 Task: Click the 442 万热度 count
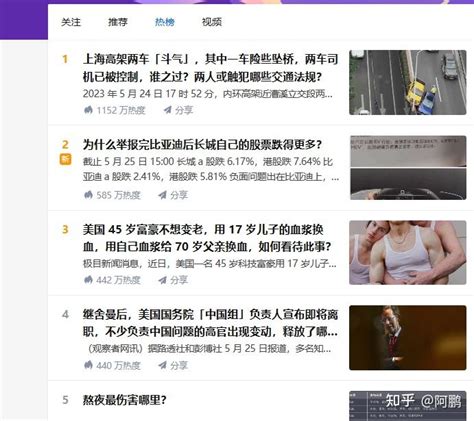click(x=118, y=280)
